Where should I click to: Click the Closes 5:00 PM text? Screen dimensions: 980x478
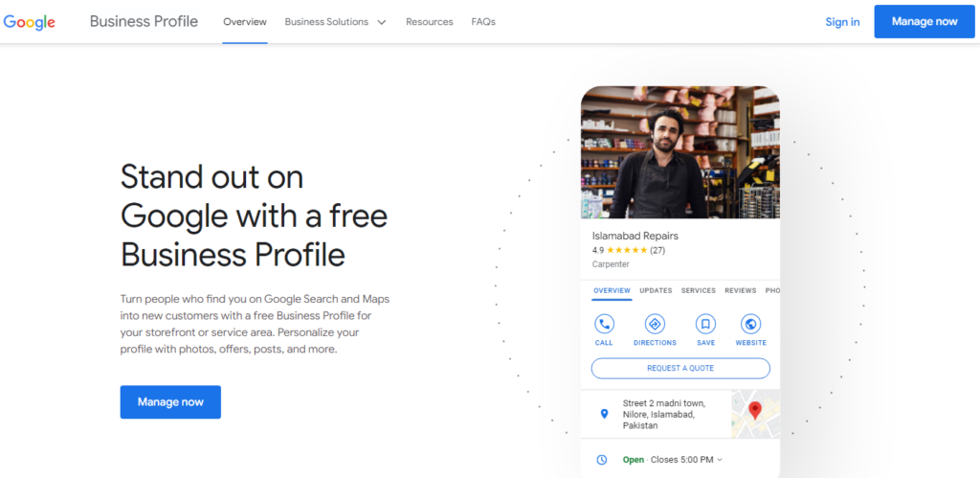681,460
